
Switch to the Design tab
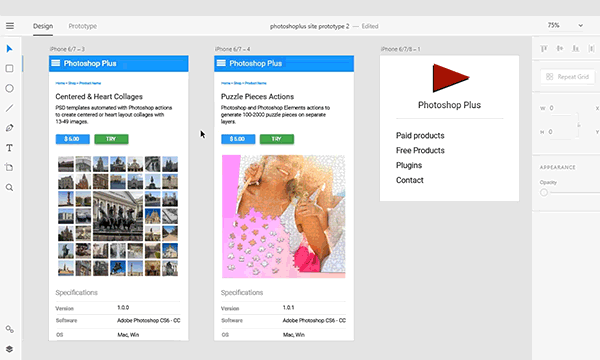pos(43,26)
